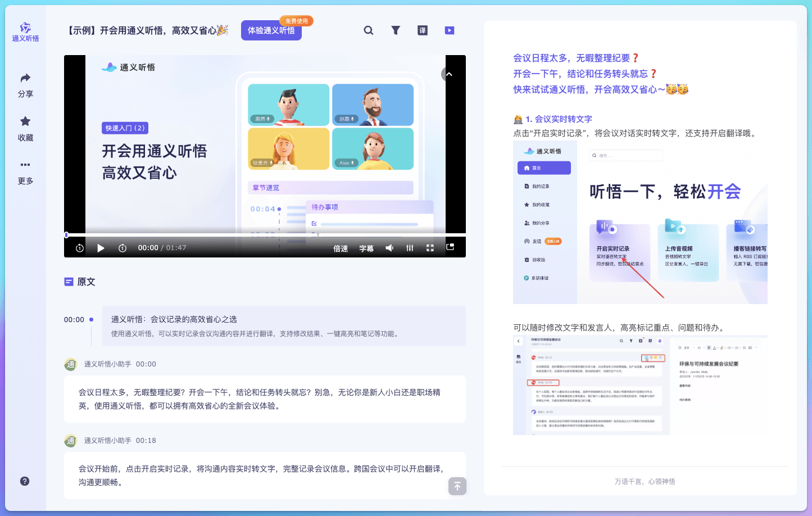The width and height of the screenshot is (812, 516).
Task: Open the meeting minutes editor screenshot in notes
Action: [640, 385]
